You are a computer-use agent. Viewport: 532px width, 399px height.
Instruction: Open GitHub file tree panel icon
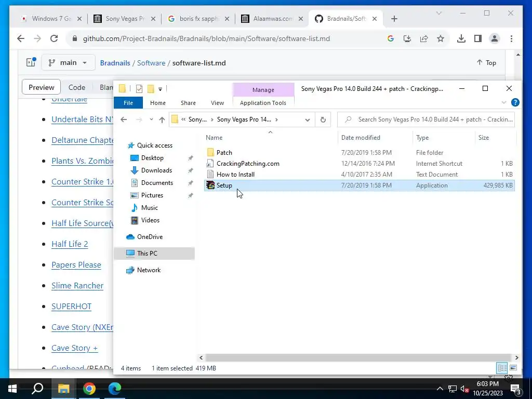point(31,62)
